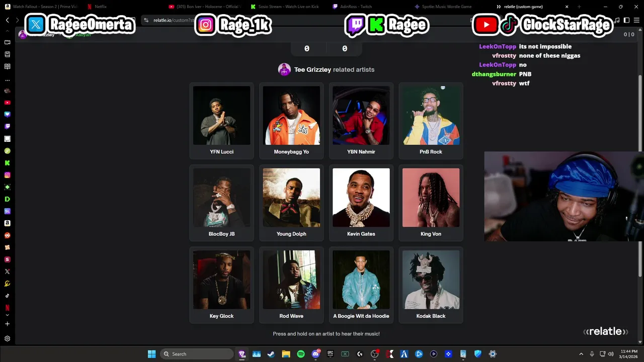Viewport: 644px width, 362px height.
Task: Select the PnB Rock artist card
Action: pyautogui.click(x=431, y=121)
